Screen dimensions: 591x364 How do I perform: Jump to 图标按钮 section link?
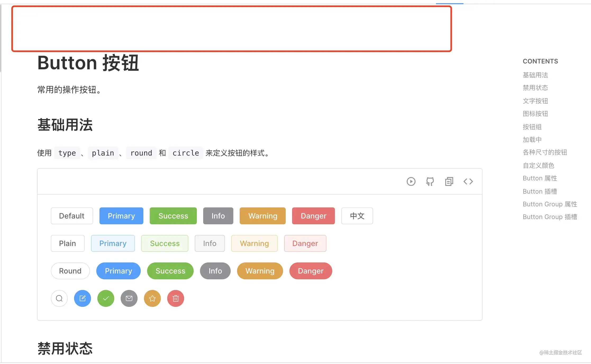pos(535,114)
